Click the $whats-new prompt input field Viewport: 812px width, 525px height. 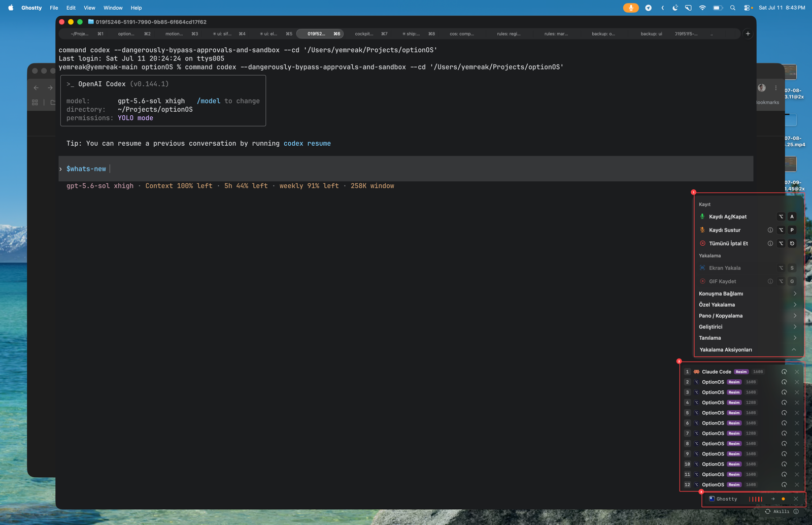pyautogui.click(x=406, y=169)
